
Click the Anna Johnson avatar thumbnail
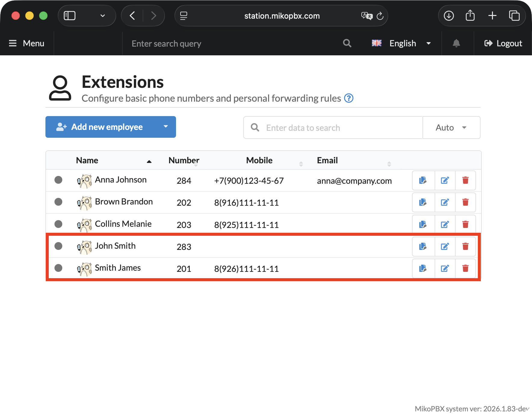(85, 181)
